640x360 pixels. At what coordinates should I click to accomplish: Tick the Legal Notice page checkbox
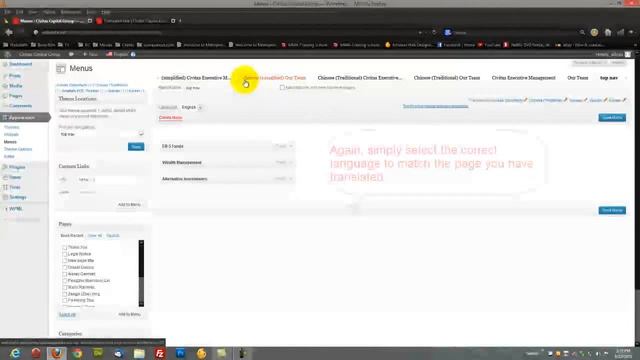pos(64,254)
